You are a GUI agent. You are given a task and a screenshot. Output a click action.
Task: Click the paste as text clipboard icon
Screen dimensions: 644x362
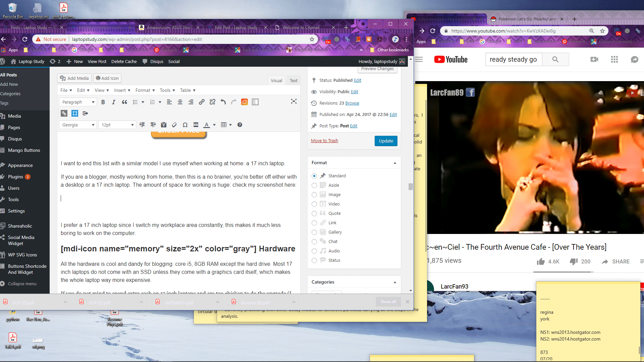[x=164, y=125]
